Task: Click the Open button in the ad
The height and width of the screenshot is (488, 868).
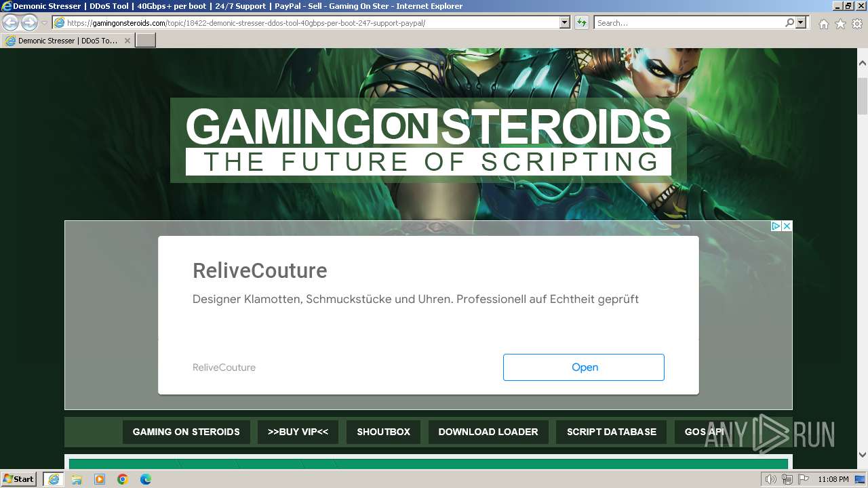Action: click(584, 367)
